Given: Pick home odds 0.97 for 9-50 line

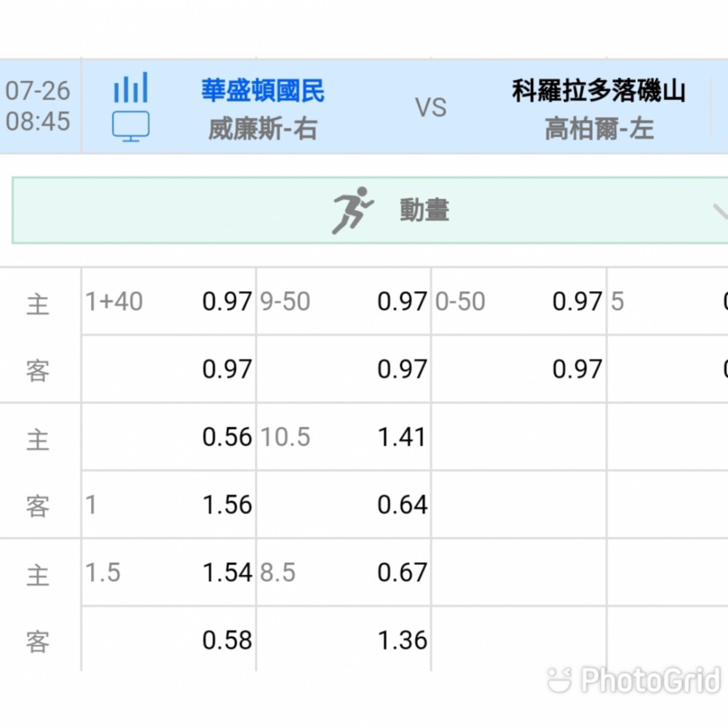Looking at the screenshot, I should [402, 301].
